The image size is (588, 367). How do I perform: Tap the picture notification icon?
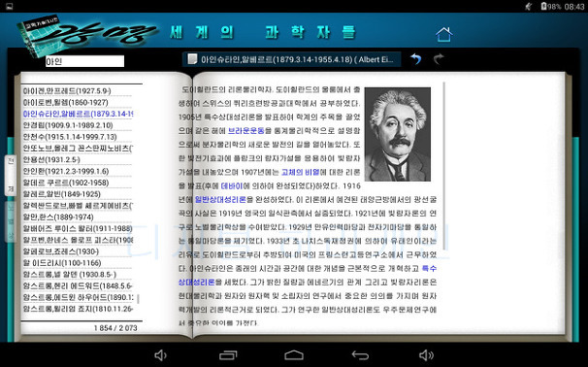[9, 6]
